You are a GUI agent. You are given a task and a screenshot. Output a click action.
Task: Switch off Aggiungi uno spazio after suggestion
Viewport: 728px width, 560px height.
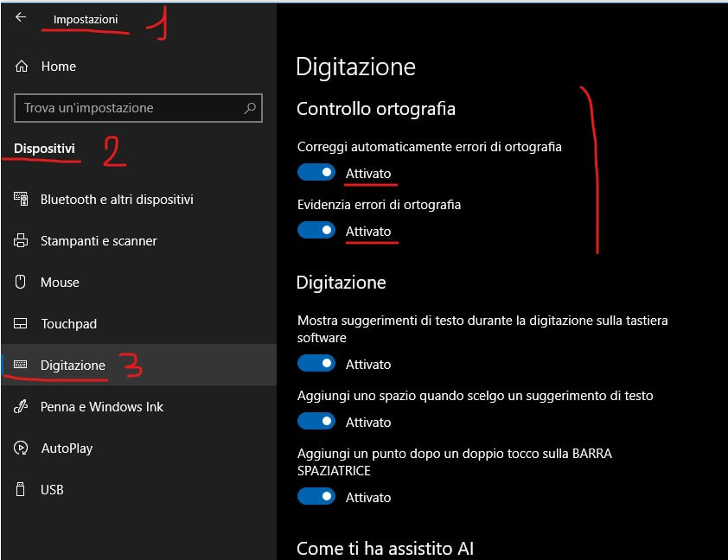316,422
